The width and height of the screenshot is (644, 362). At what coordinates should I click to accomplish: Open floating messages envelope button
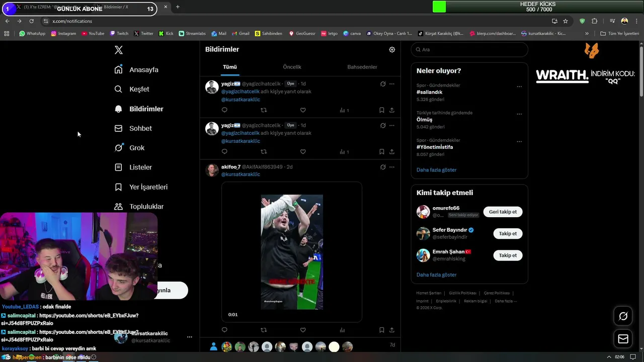(623, 339)
